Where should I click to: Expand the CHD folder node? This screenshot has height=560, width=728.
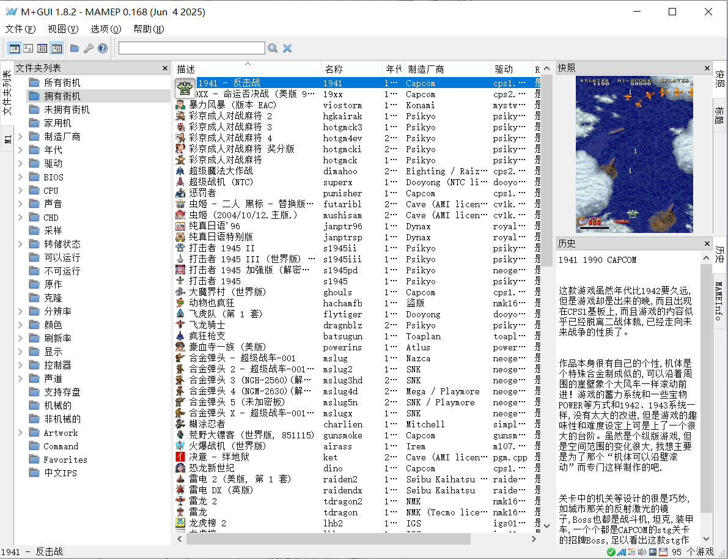pos(20,217)
